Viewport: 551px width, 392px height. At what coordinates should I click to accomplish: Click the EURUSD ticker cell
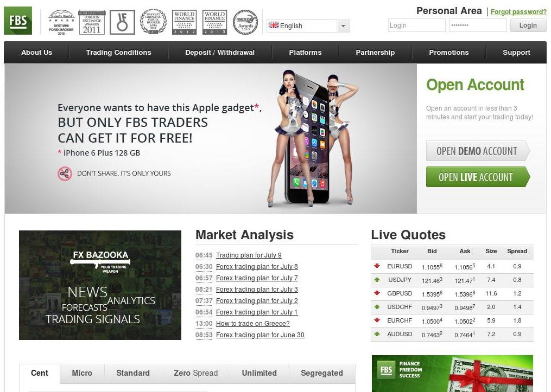[400, 266]
